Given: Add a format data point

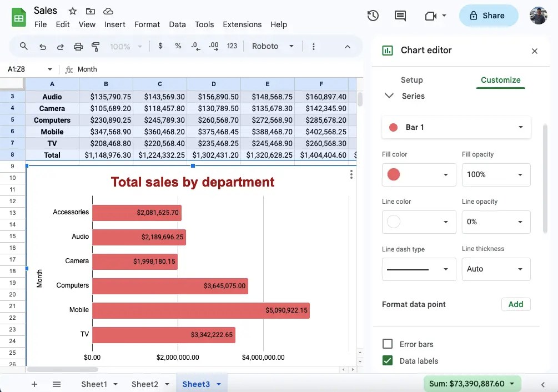Looking at the screenshot, I should click(516, 304).
